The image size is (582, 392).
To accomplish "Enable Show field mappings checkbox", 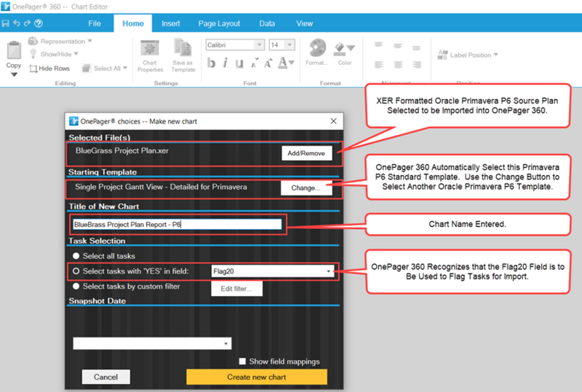I will tap(242, 361).
